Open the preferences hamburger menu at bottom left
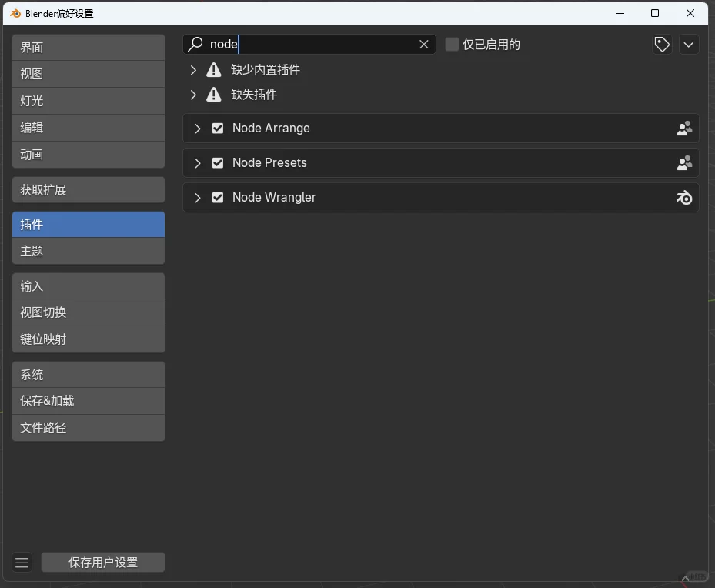The height and width of the screenshot is (588, 715). 22,562
